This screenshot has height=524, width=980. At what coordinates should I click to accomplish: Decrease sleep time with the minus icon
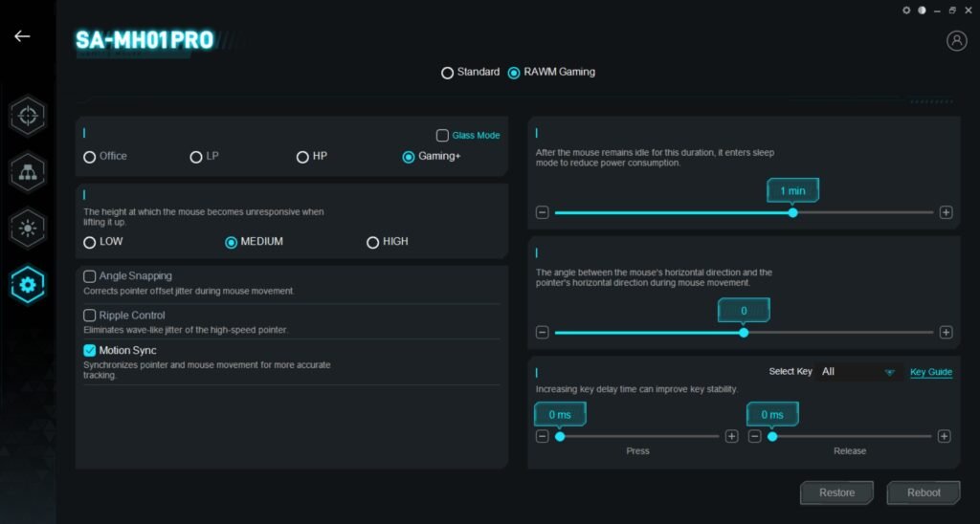coord(542,212)
